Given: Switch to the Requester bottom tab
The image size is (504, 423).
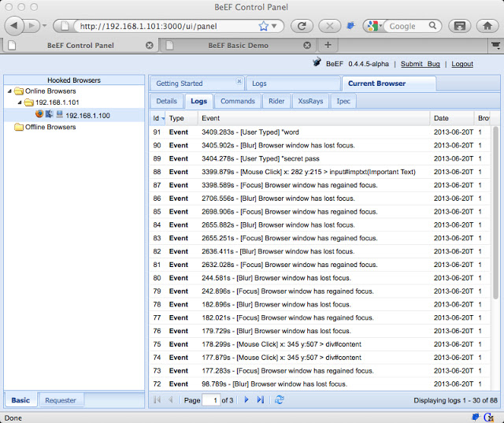Looking at the screenshot, I should point(61,400).
